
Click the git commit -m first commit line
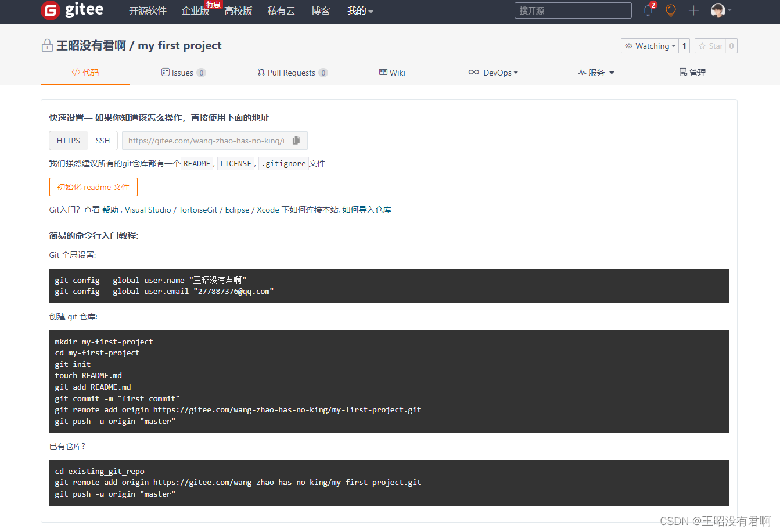pos(117,398)
